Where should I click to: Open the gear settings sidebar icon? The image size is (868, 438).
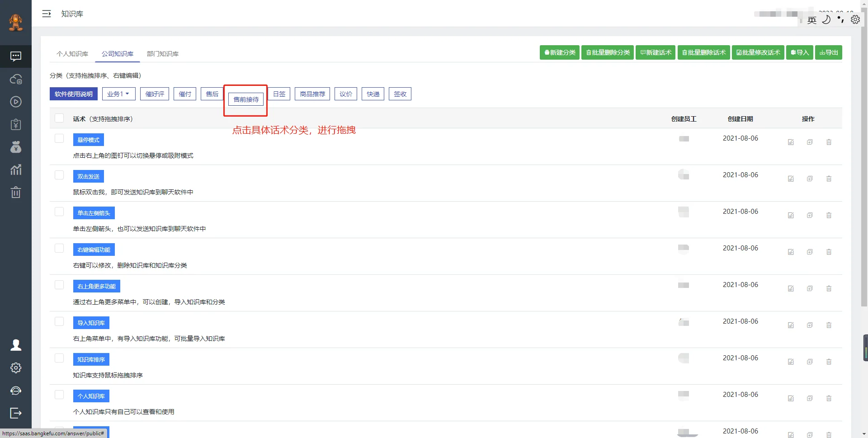pos(16,367)
